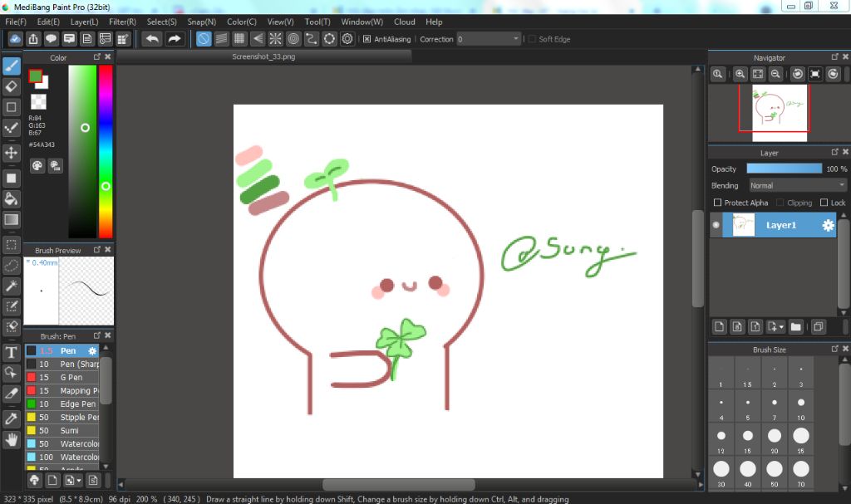Enable the Clipping checkbox
The height and width of the screenshot is (504, 851).
pos(780,203)
